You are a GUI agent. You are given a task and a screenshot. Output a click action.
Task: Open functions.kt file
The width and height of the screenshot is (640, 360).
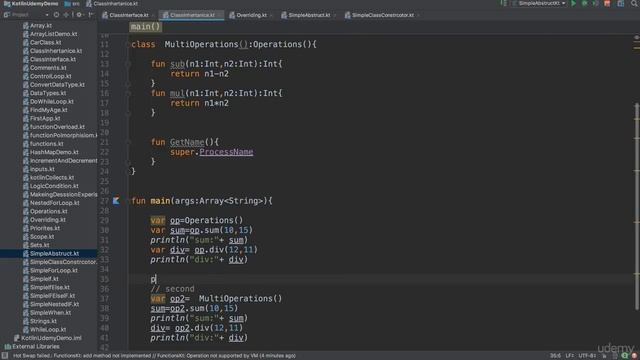coord(43,144)
